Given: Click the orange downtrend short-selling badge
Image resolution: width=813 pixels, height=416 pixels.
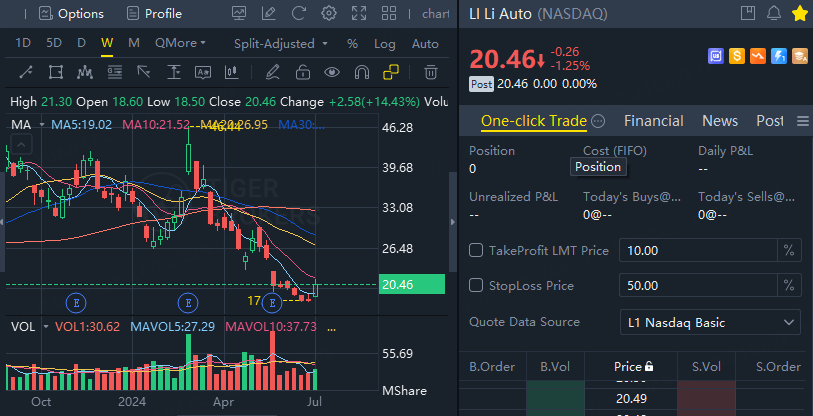Looking at the screenshot, I should tap(758, 56).
